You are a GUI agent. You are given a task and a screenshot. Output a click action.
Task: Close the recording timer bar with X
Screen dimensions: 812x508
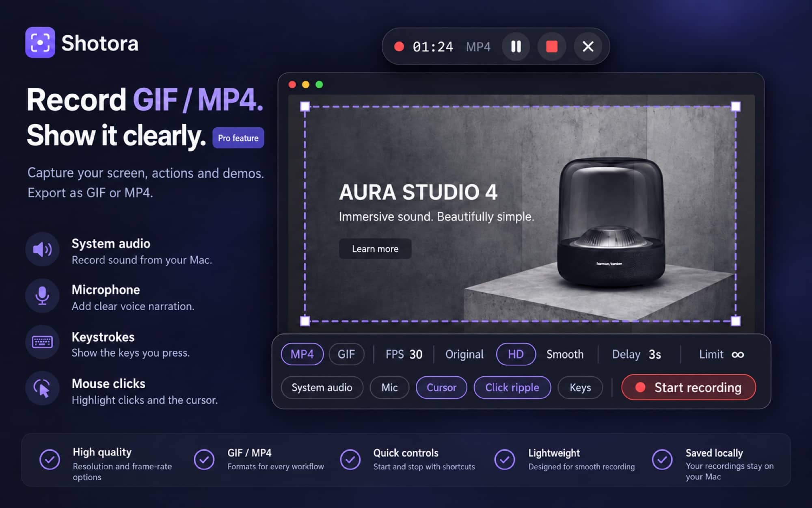588,46
